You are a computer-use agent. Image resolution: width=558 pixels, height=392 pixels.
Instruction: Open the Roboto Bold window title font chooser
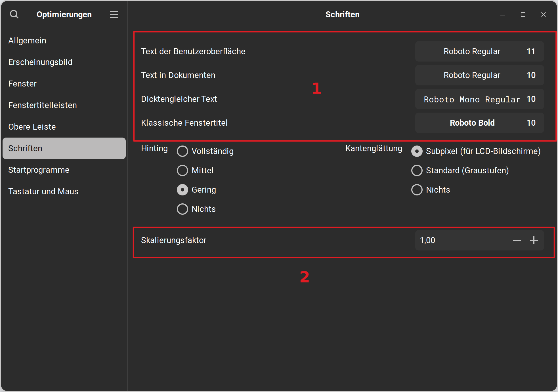[x=479, y=123]
